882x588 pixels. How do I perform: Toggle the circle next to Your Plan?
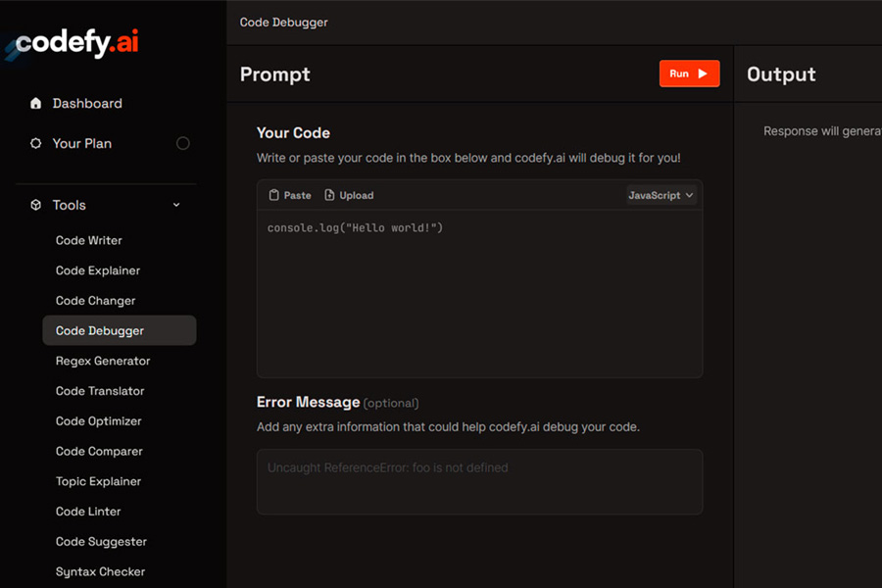click(x=183, y=143)
